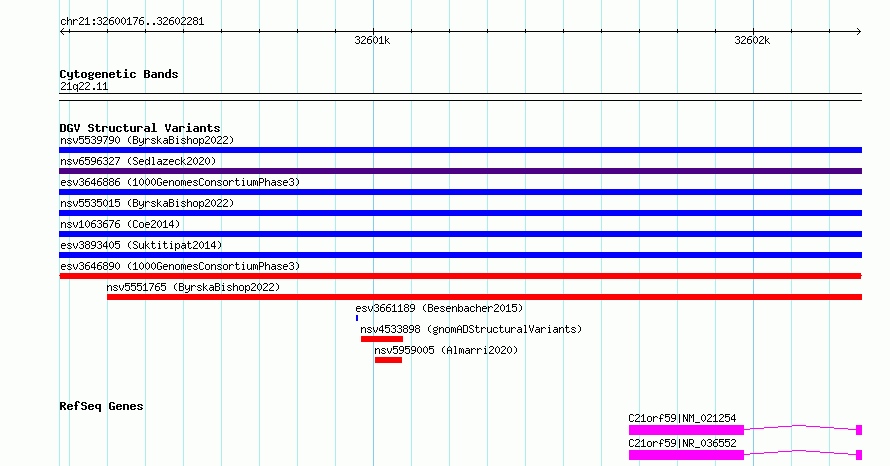Select the 21q22.11 band label

click(x=84, y=86)
